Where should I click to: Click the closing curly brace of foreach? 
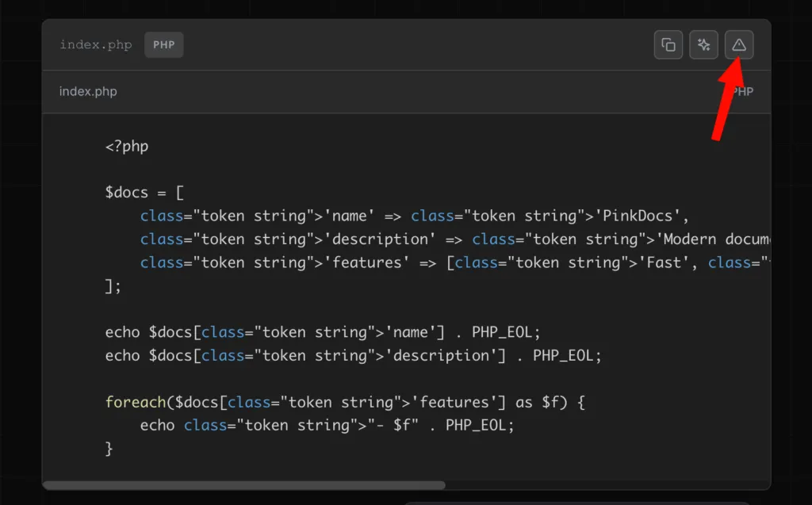click(109, 449)
